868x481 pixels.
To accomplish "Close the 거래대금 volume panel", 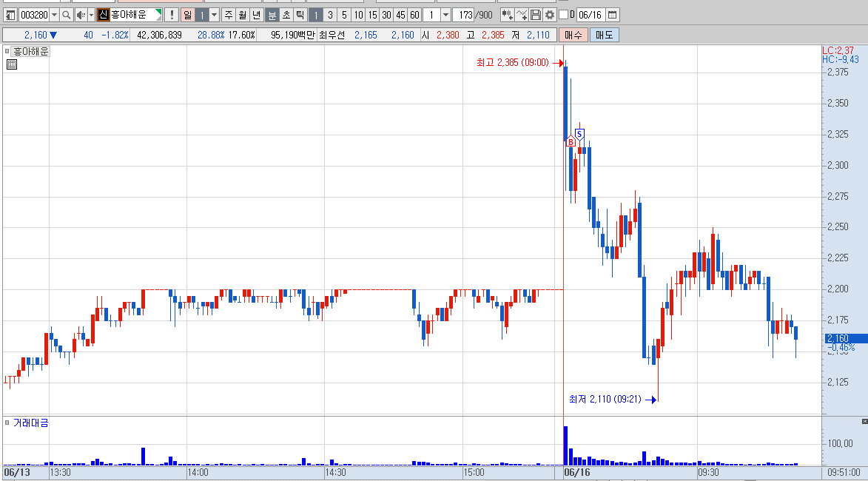I will (x=865, y=422).
